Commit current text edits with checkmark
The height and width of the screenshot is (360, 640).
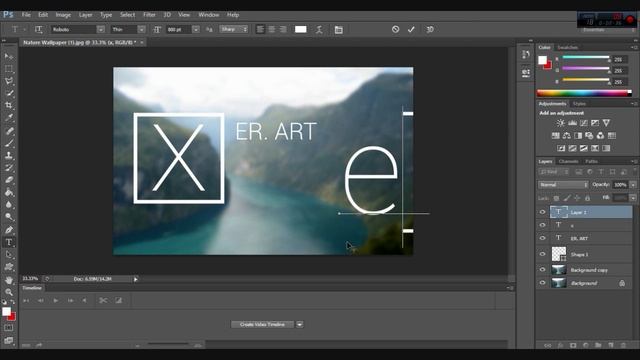click(x=411, y=29)
